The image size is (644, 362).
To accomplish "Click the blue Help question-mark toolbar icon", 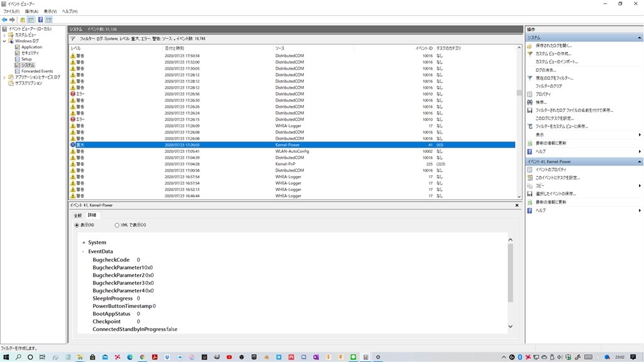I will point(40,19).
